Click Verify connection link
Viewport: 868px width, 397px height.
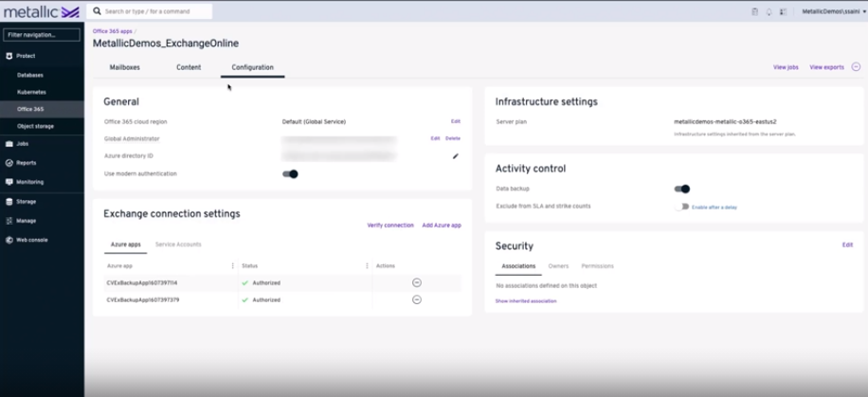click(390, 226)
